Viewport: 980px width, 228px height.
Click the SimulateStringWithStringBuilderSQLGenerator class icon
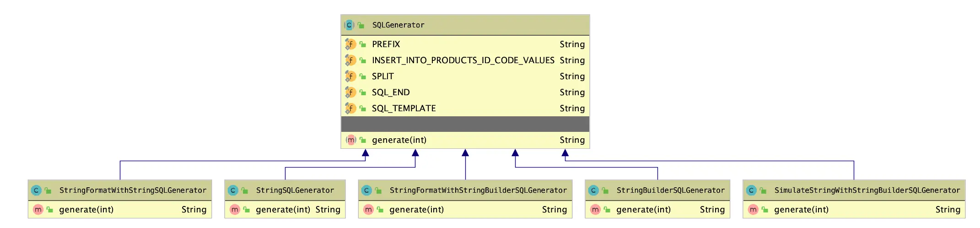751,190
